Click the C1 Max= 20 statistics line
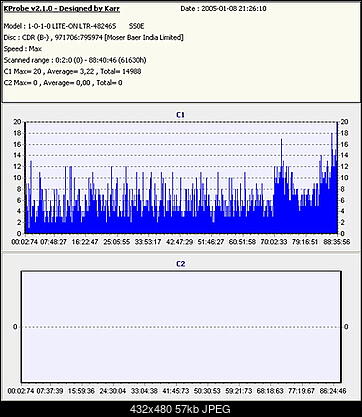Image resolution: width=362 pixels, height=417 pixels. [72, 71]
